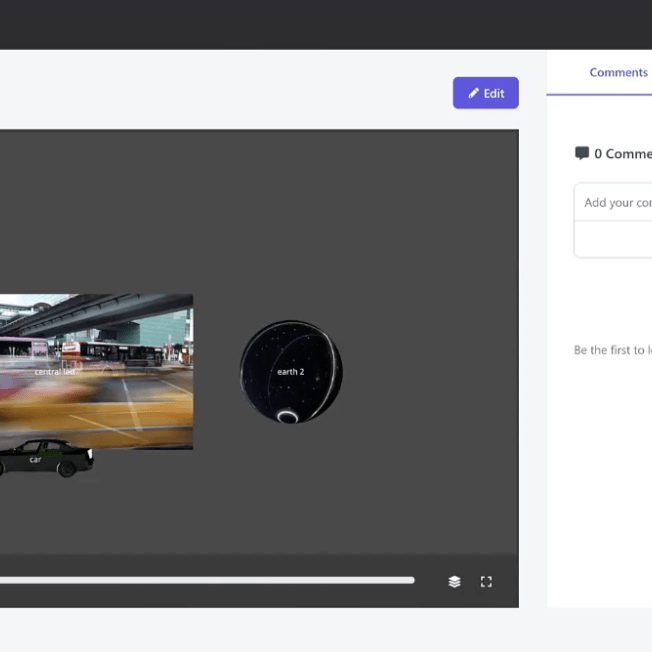Open the layers stack icon
The height and width of the screenshot is (652, 652).
click(454, 581)
